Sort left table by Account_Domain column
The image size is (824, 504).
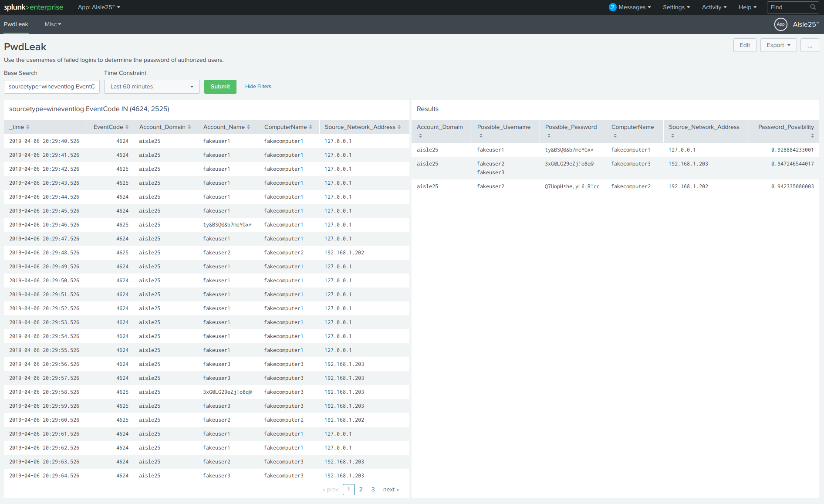pos(165,127)
